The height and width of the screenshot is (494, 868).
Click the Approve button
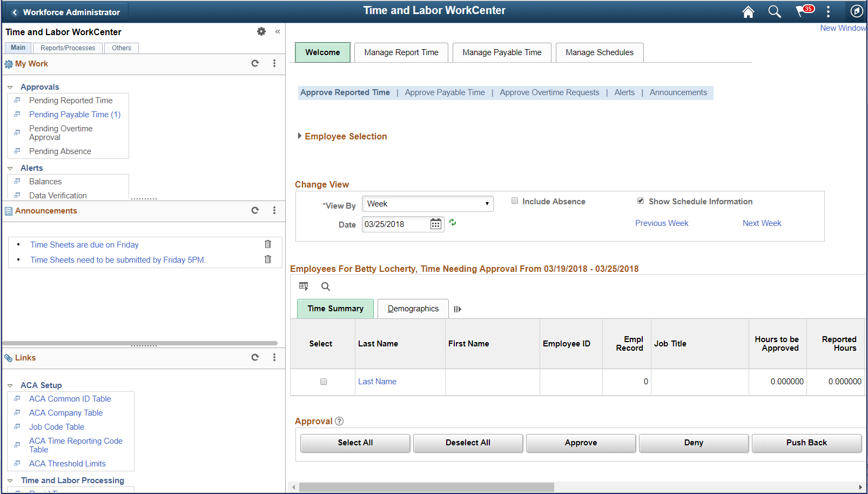tap(581, 443)
